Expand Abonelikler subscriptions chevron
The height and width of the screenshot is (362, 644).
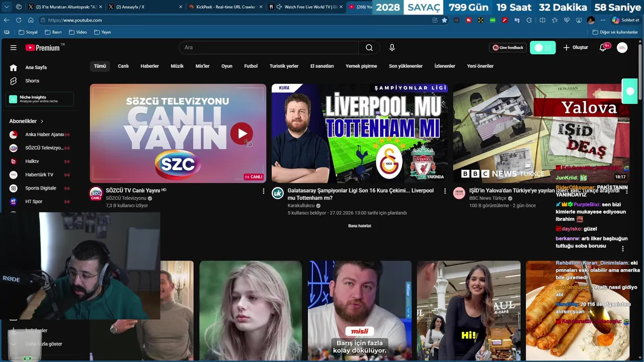pos(42,121)
